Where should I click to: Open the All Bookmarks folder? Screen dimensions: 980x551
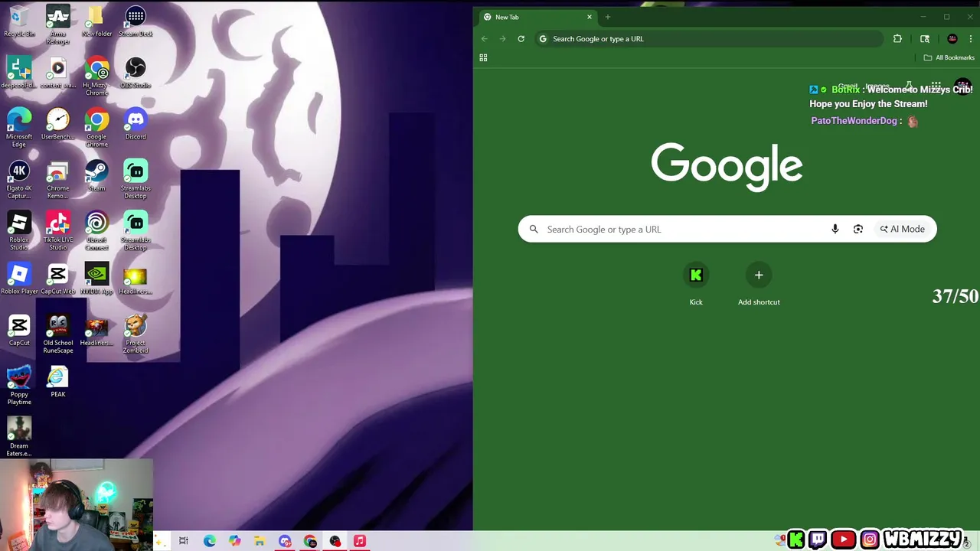[x=949, y=57]
